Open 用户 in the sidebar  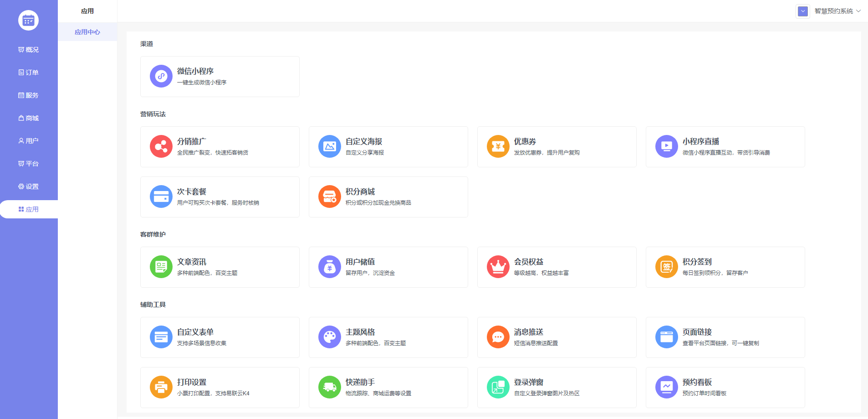tap(29, 141)
